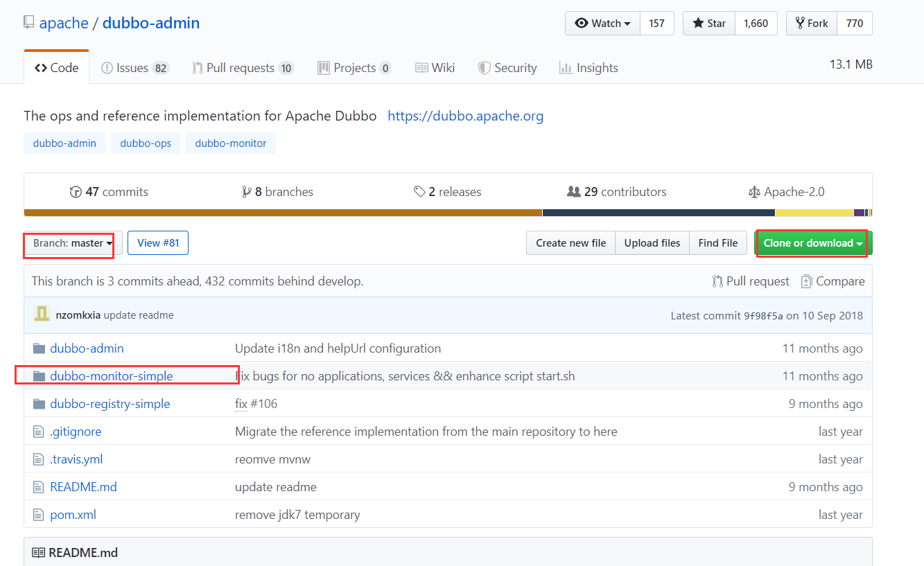This screenshot has width=924, height=566.
Task: Click the View #81 button
Action: coord(158,243)
